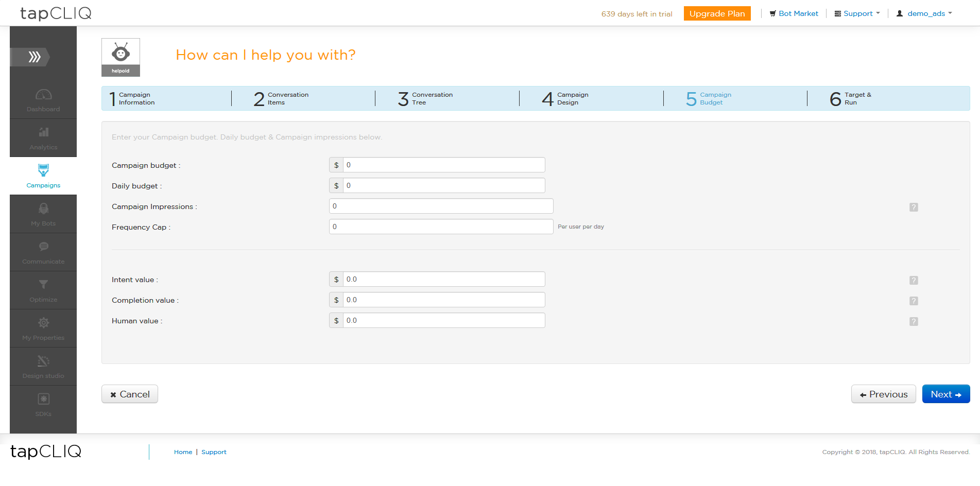
Task: Proceed with the Next button
Action: click(x=946, y=394)
